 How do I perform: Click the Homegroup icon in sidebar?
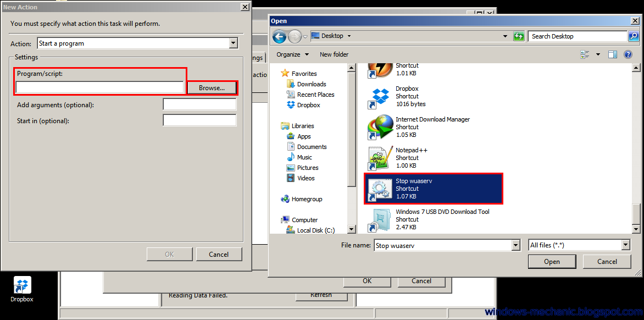285,199
